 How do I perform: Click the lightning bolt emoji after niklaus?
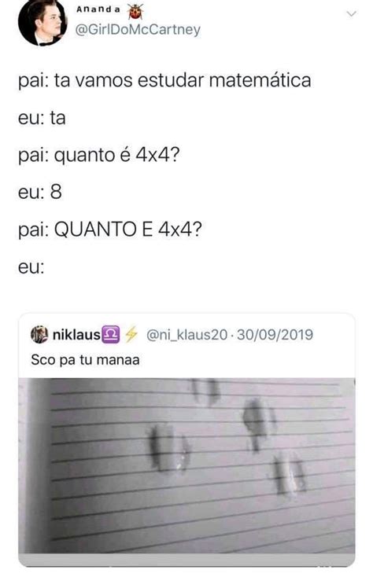131,335
